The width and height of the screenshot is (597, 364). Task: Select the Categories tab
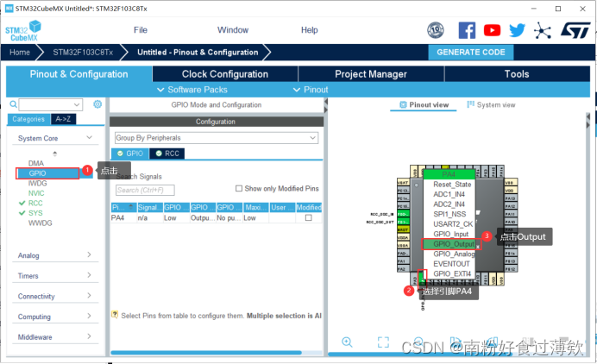pyautogui.click(x=28, y=119)
